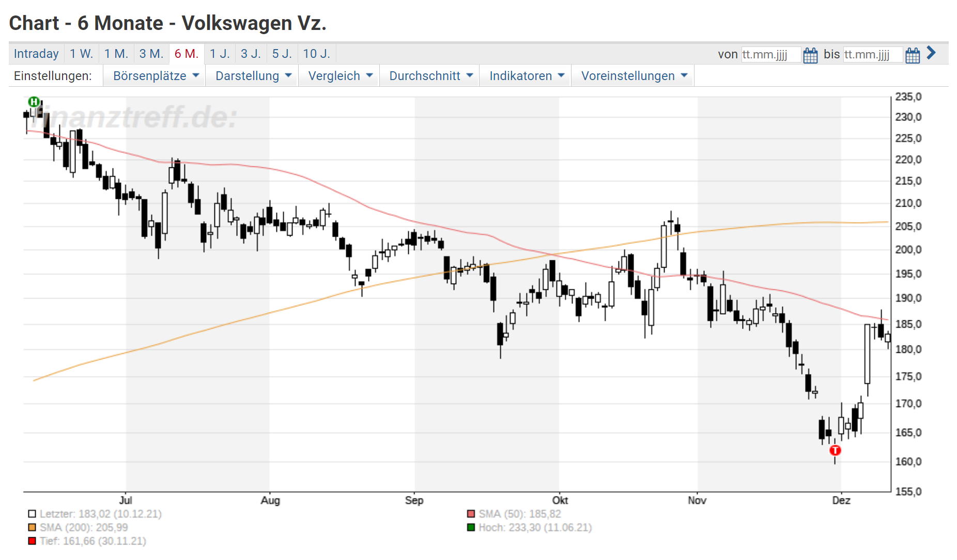Expand the Indikatoren dropdown
The image size is (957, 560).
coord(526,76)
